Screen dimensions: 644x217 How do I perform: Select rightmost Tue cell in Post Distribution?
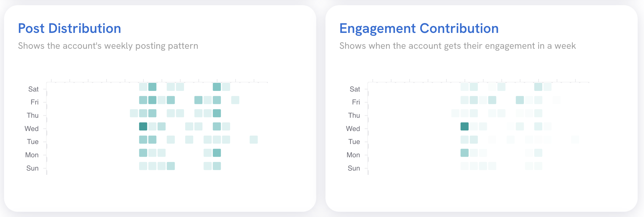click(x=254, y=140)
